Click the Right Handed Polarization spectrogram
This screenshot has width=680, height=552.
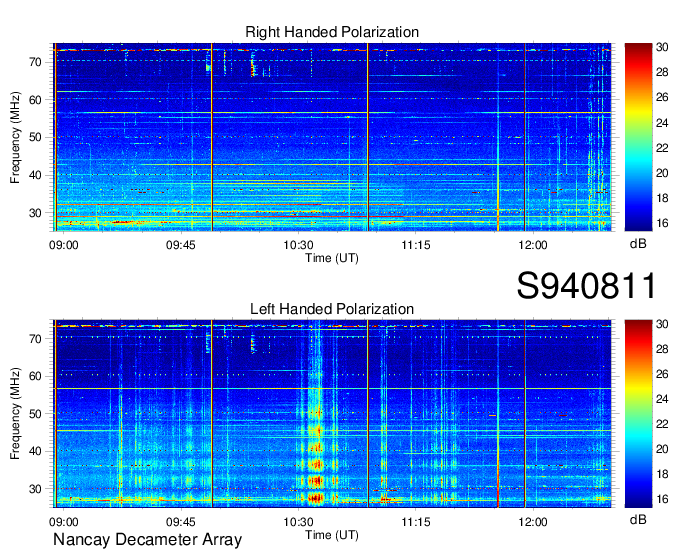point(332,137)
